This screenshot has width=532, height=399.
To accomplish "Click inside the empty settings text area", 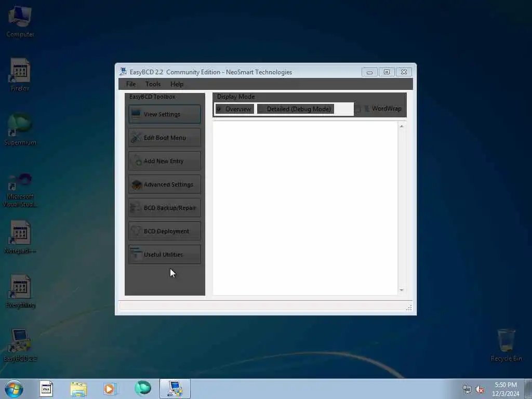I will click(305, 208).
